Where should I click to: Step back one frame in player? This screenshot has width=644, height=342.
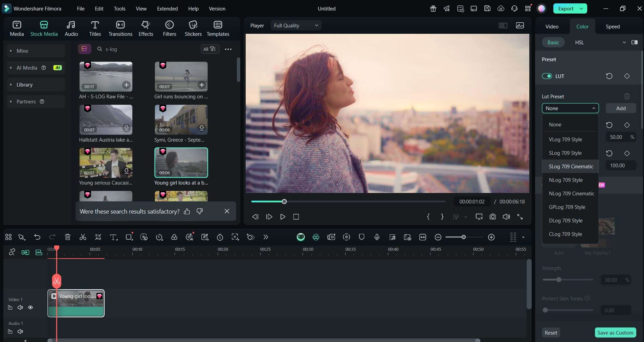pos(255,217)
